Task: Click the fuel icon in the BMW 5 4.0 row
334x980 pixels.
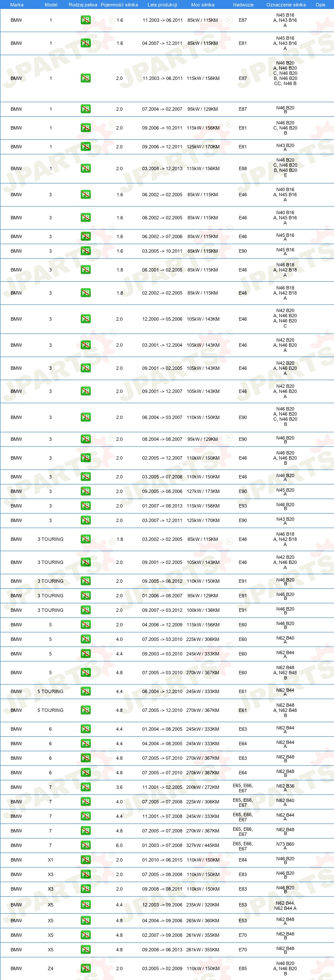Action: (85, 639)
